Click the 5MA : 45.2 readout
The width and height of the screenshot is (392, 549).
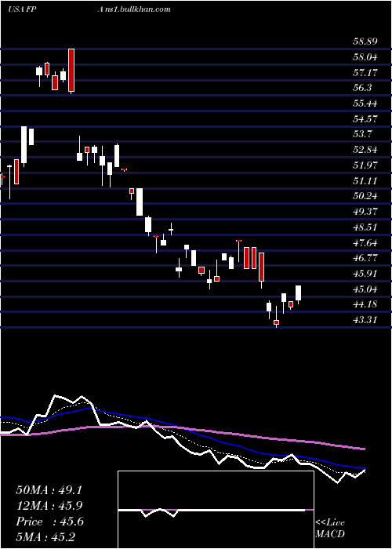[45, 536]
